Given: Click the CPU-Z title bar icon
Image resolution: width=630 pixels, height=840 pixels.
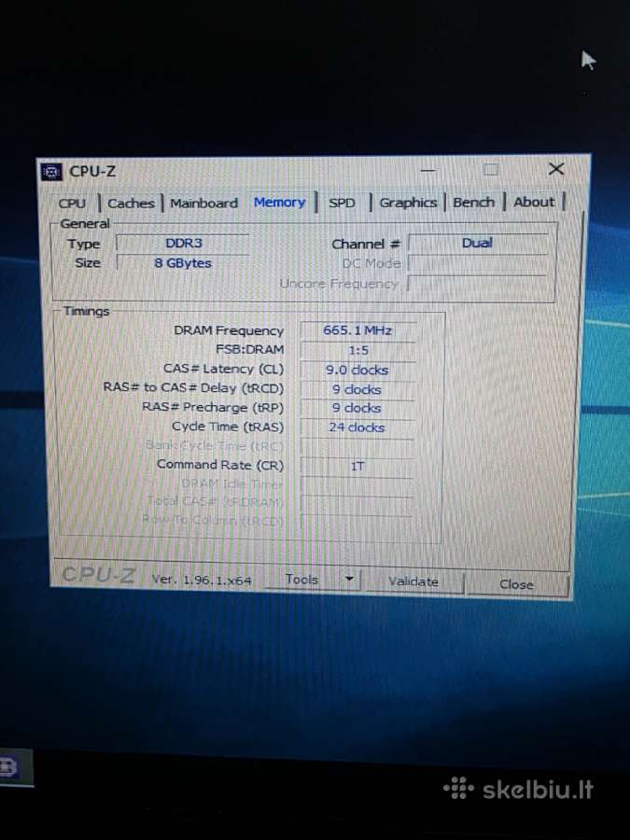Looking at the screenshot, I should (x=51, y=172).
